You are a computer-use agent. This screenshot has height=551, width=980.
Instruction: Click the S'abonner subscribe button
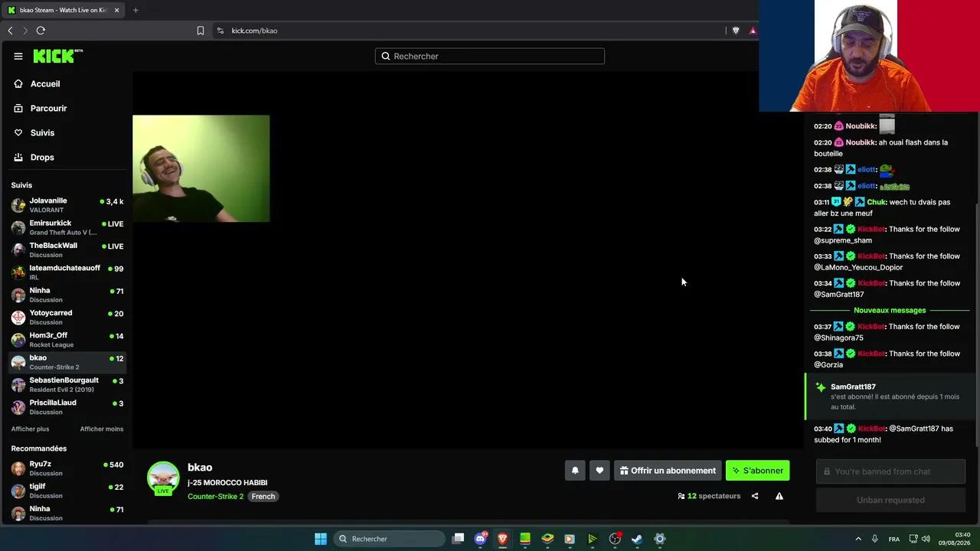pyautogui.click(x=757, y=471)
